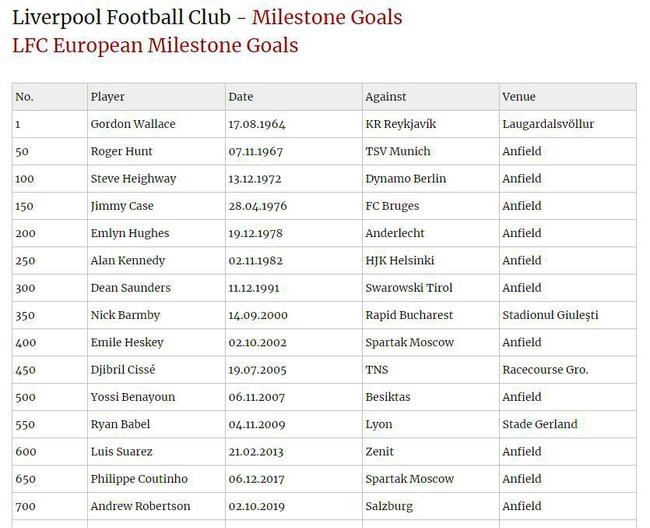The width and height of the screenshot is (650, 528).
Task: Click the Milestone Goals heading link
Action: (327, 17)
